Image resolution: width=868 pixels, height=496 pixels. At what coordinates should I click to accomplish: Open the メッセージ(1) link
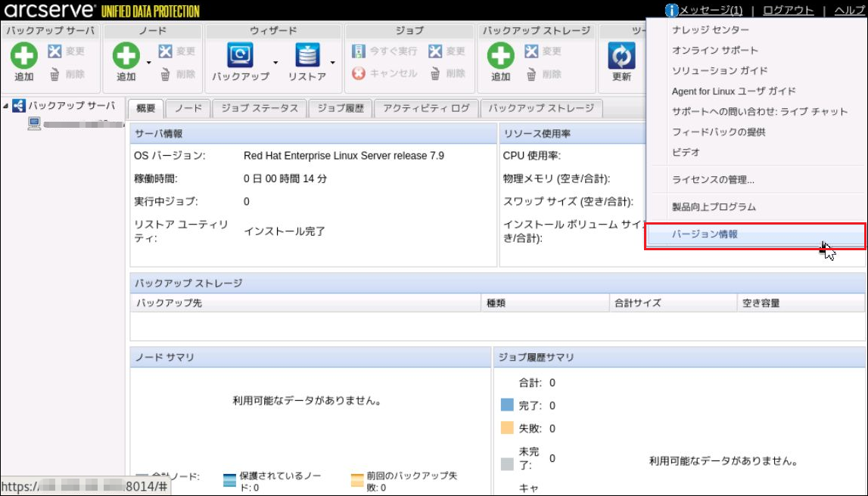(x=711, y=11)
